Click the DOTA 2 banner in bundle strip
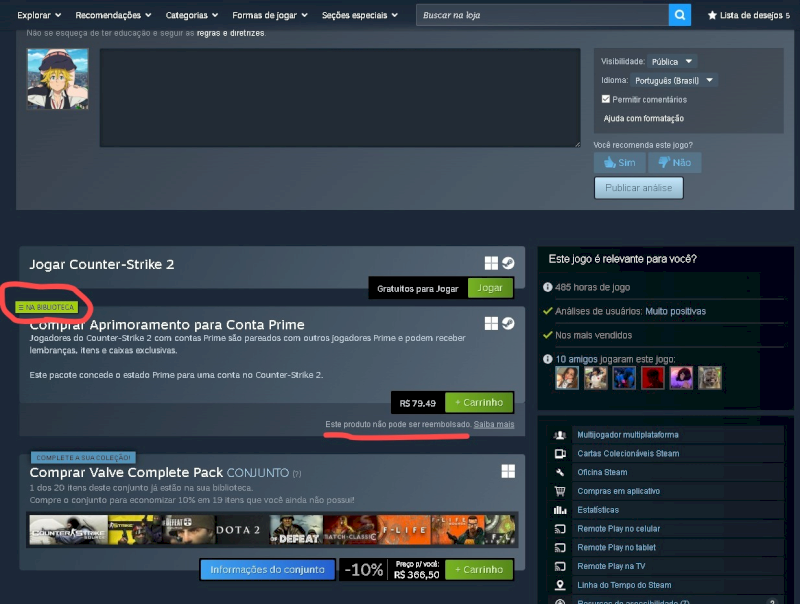The width and height of the screenshot is (800, 604). (239, 530)
